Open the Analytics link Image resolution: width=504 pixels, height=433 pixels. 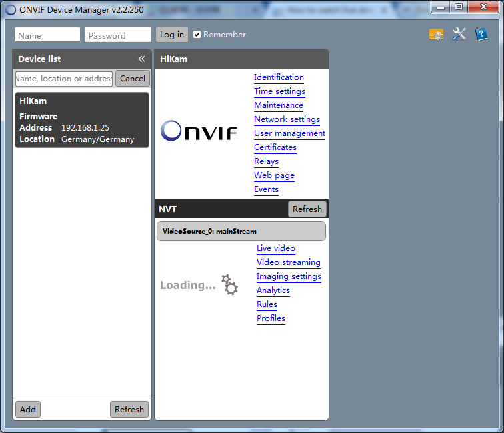(273, 290)
